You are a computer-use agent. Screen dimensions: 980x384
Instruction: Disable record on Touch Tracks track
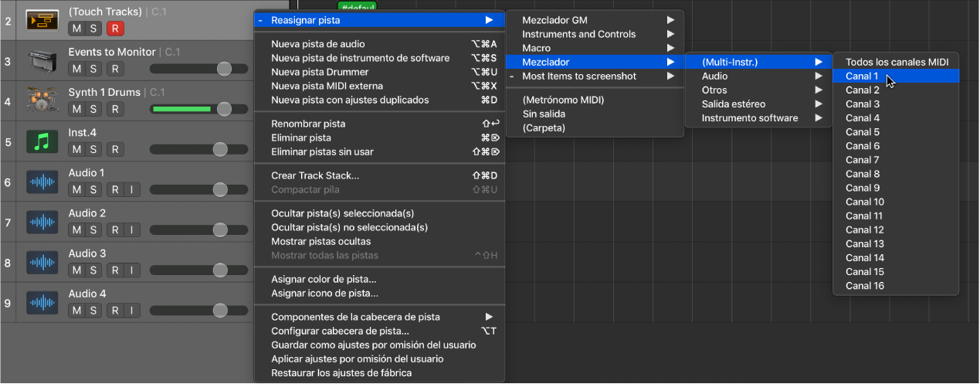pyautogui.click(x=114, y=29)
